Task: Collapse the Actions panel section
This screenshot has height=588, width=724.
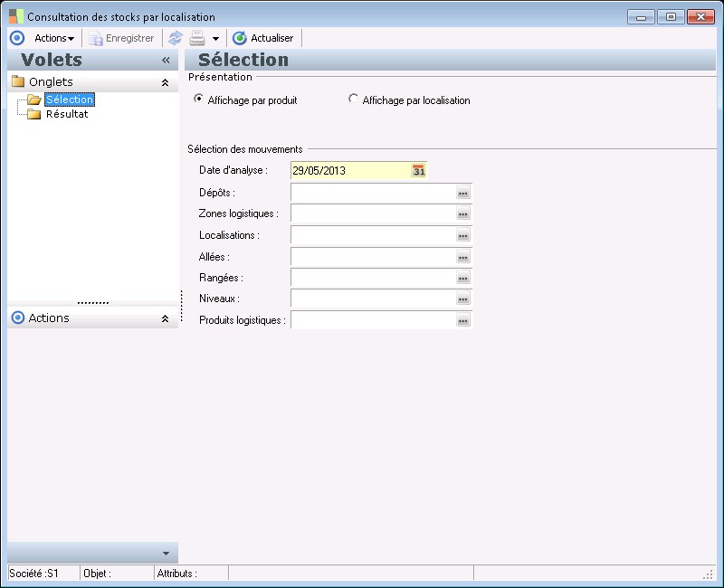Action: [165, 318]
